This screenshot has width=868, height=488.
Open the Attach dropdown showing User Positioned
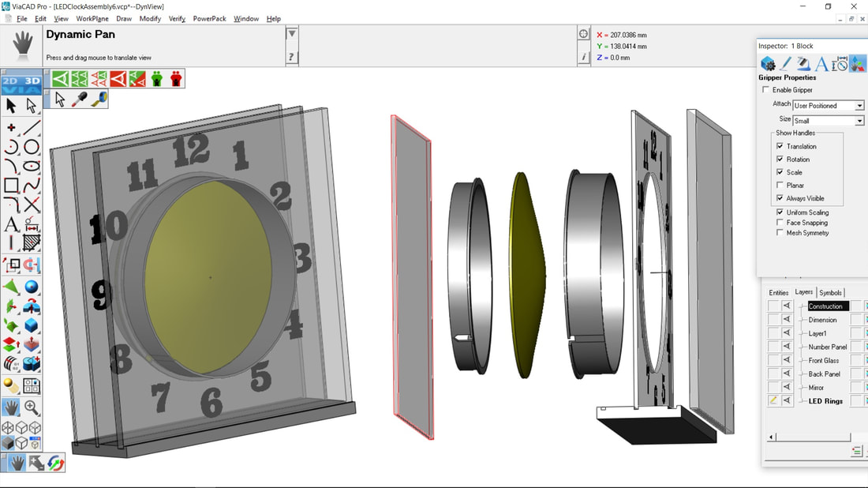(x=828, y=105)
